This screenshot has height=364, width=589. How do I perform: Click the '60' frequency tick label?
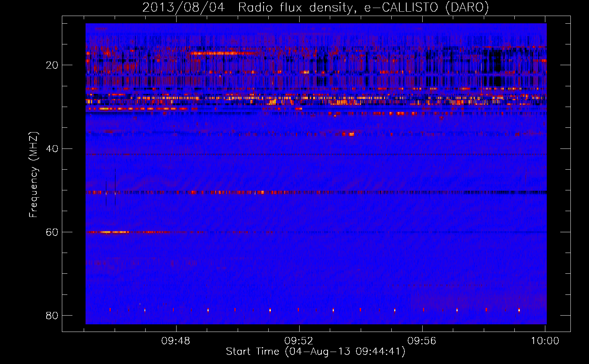click(x=52, y=232)
